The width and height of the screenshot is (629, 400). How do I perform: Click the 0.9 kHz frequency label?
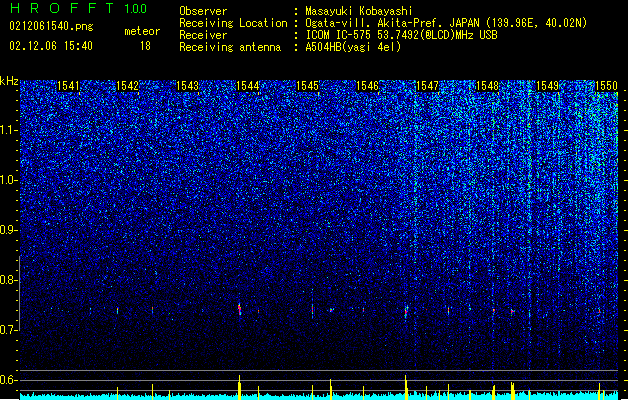(9, 230)
